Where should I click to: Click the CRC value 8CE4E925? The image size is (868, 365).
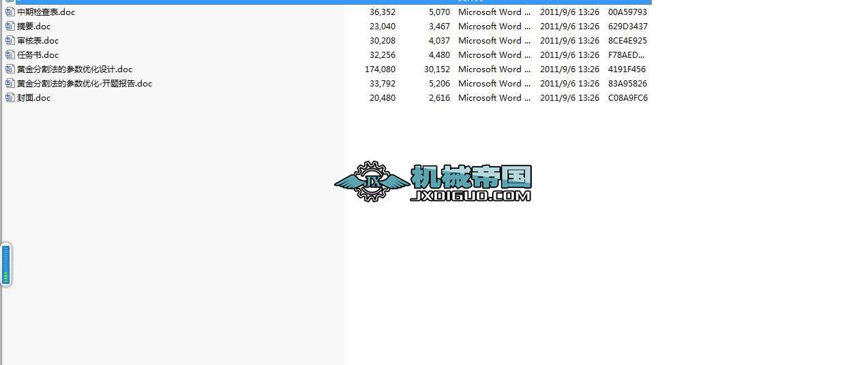[628, 41]
